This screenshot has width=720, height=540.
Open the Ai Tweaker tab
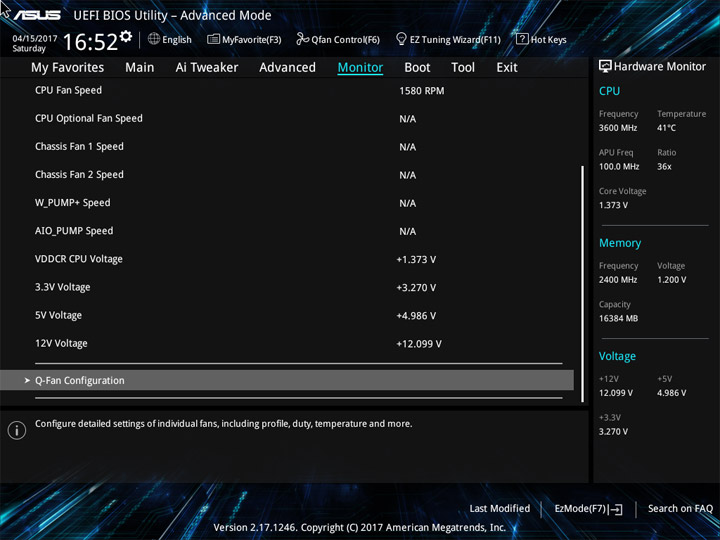tap(207, 68)
